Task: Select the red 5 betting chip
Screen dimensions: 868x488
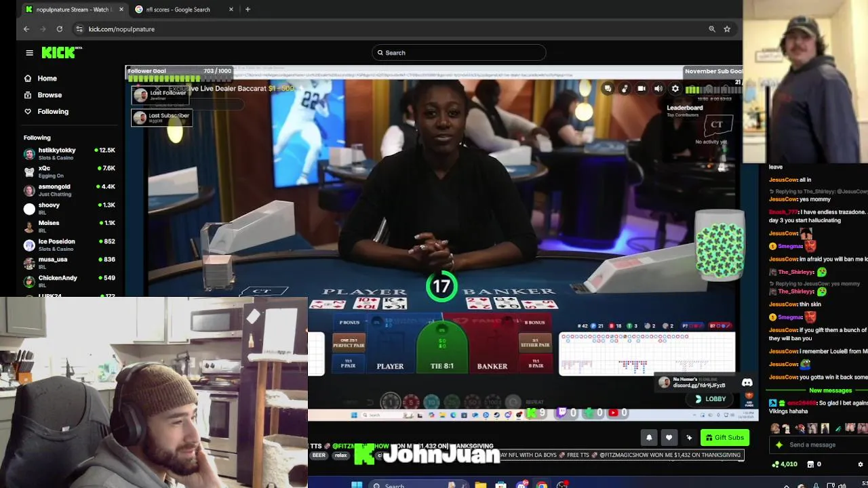Action: (x=410, y=402)
